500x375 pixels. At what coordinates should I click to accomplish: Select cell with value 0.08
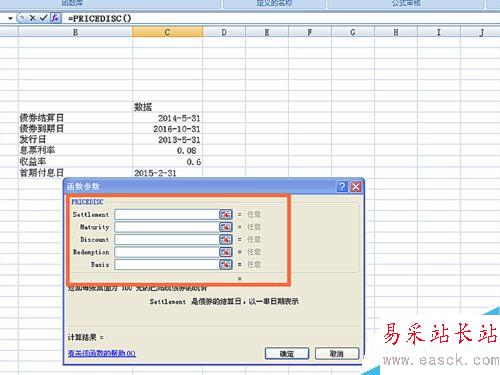point(167,151)
